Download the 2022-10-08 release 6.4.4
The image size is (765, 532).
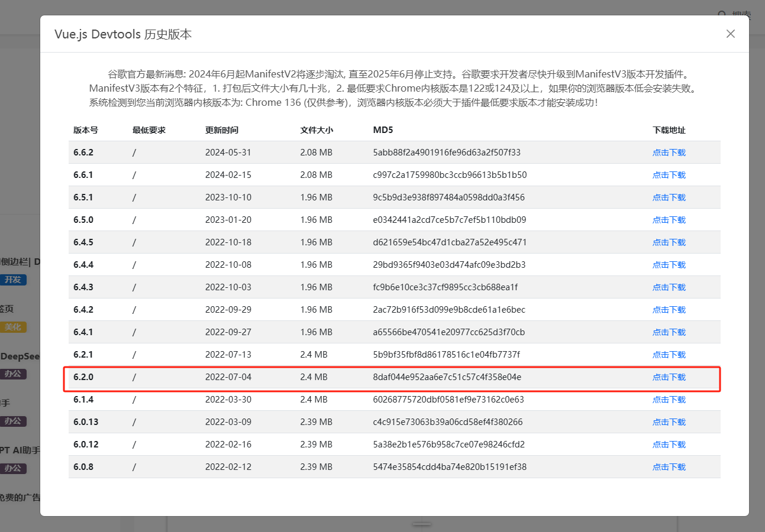pyautogui.click(x=669, y=264)
